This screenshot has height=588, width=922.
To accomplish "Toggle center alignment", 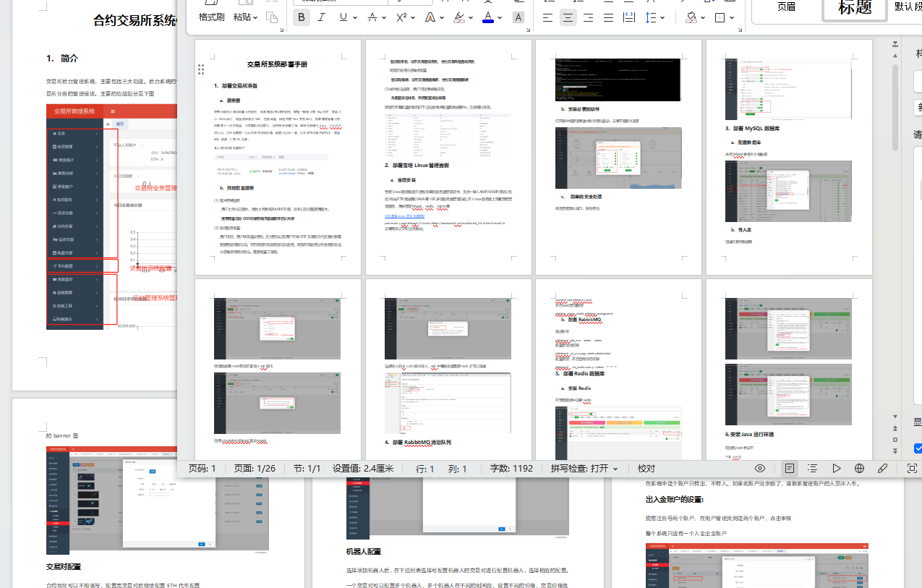I will pyautogui.click(x=568, y=17).
